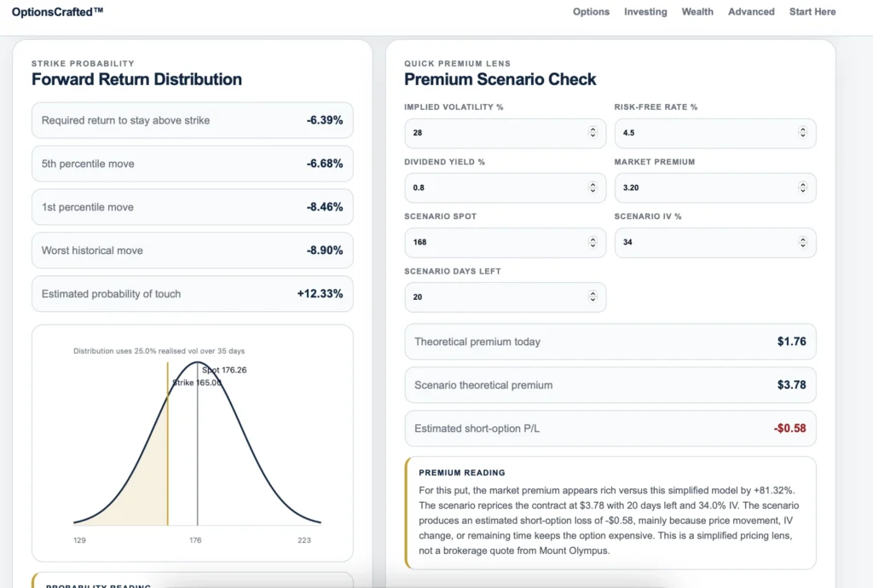Click the Scenario Days Left spinner arrows

tap(593, 297)
